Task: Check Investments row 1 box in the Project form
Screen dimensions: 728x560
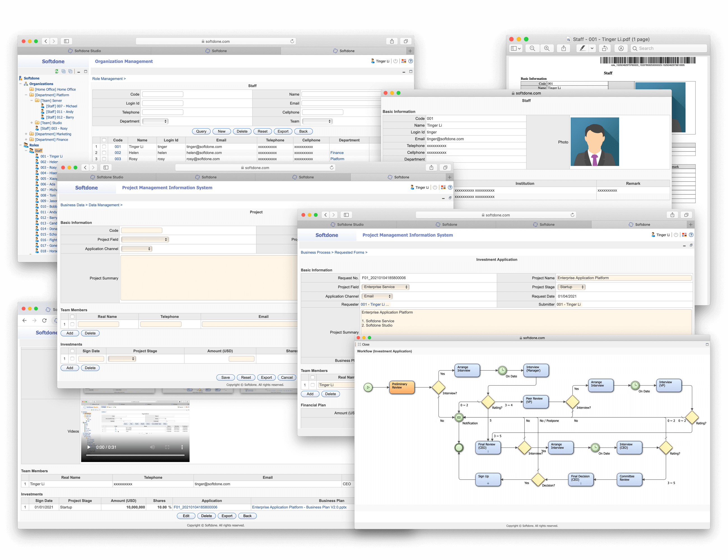Action: [72, 359]
